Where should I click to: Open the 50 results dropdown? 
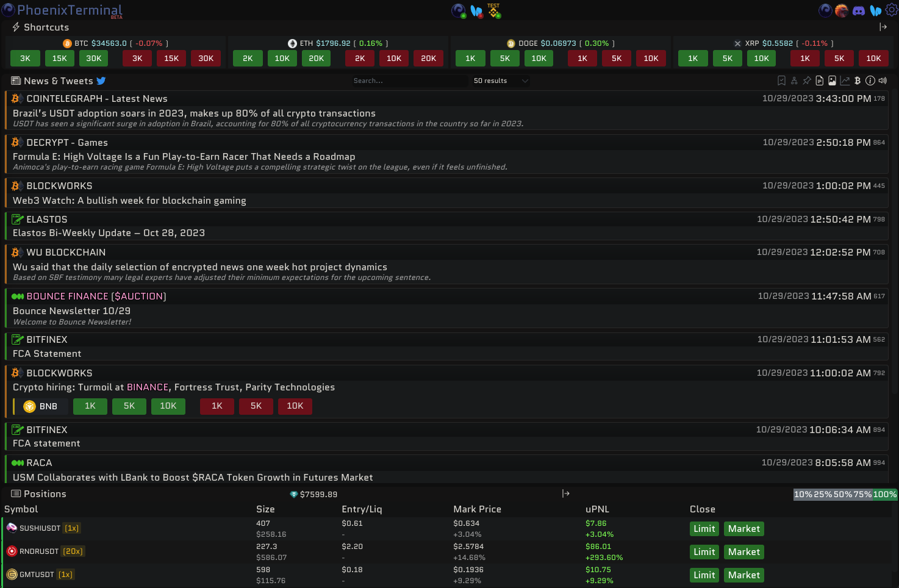pos(501,81)
